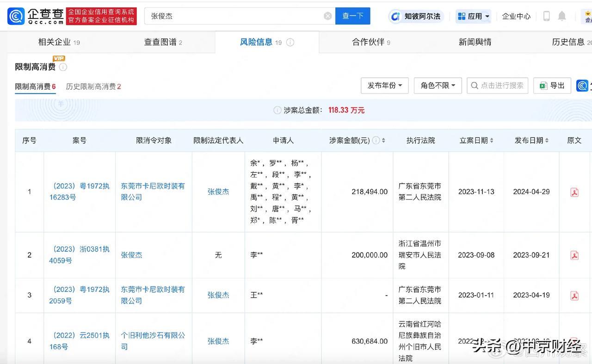The image size is (592, 364).
Task: Click the info icon beside 风险信息
Action: point(290,43)
